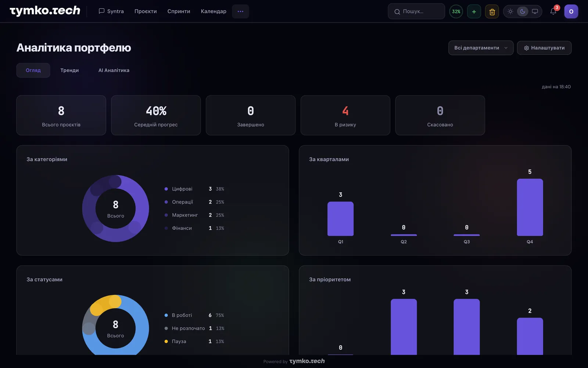Click the Налаштувати button

click(x=544, y=48)
